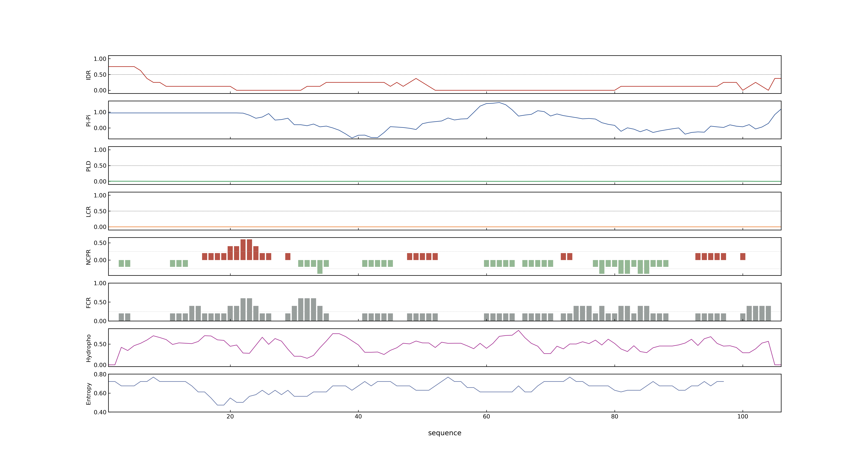This screenshot has height=463, width=868.
Task: Click the 0.50 tick of the PLD panel
Action: [x=100, y=166]
